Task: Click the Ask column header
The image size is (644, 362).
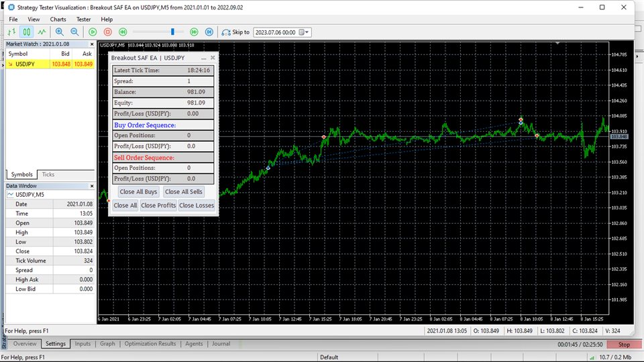Action: click(x=87, y=54)
